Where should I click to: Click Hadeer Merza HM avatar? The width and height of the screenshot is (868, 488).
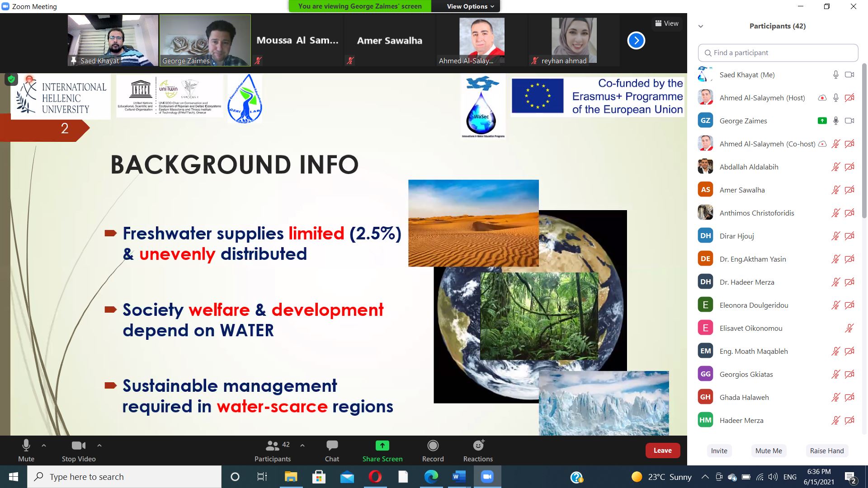705,420
